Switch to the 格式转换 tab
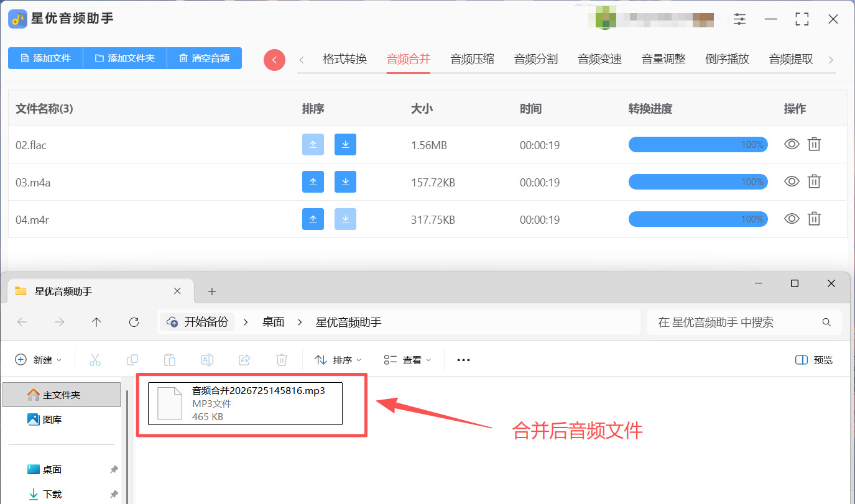 (x=345, y=60)
